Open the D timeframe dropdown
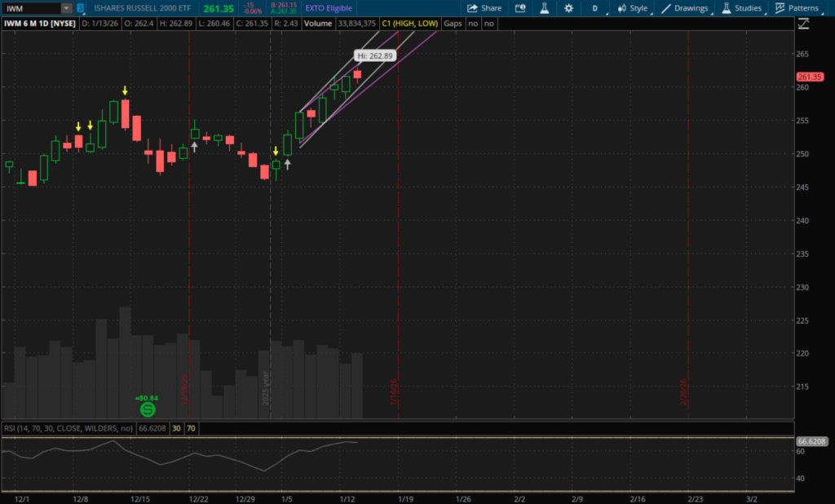The height and width of the screenshot is (504, 835). [594, 8]
